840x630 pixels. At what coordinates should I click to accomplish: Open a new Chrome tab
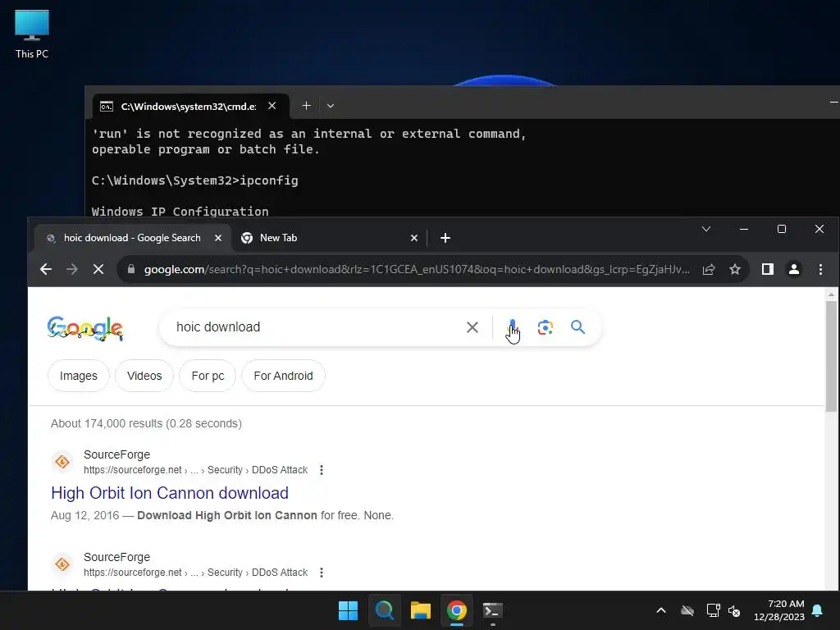[445, 238]
